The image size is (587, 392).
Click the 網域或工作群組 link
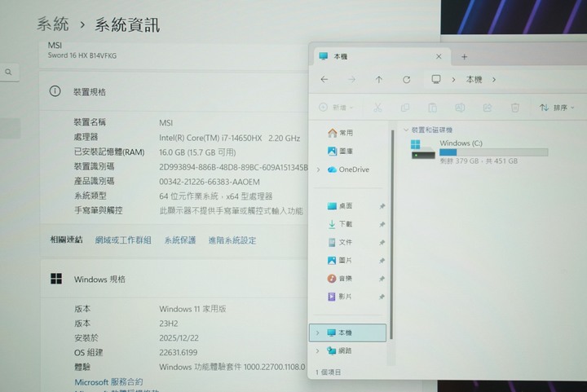tap(123, 240)
